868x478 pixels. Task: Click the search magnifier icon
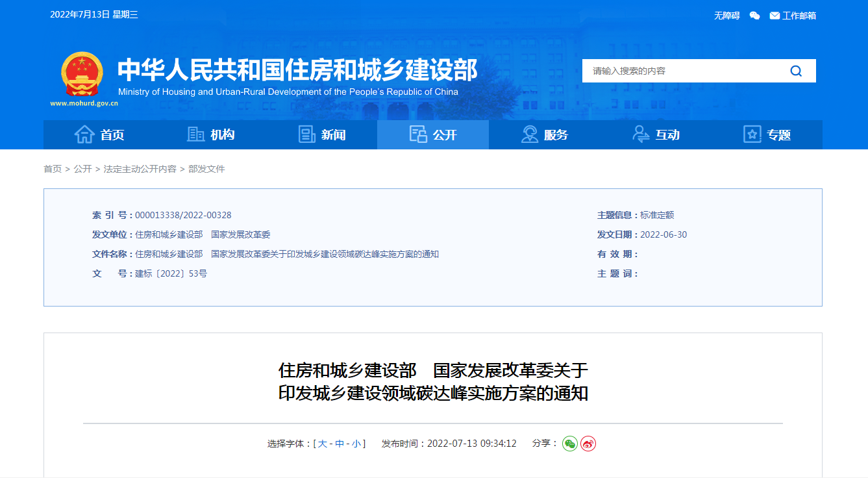796,71
